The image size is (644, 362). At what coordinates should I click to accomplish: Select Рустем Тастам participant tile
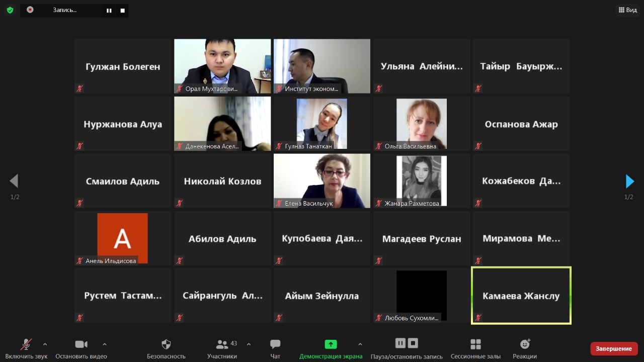(x=123, y=296)
